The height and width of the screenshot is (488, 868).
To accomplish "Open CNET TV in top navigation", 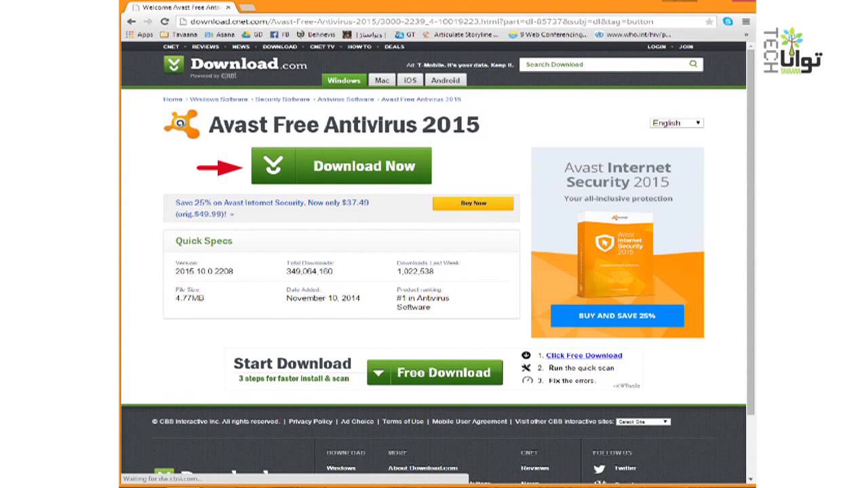I will [322, 47].
